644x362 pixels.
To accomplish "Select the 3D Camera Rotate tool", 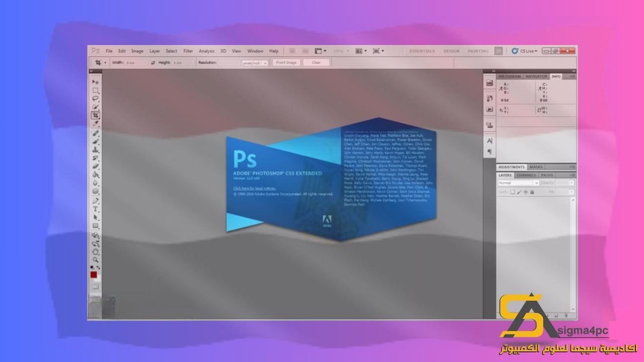I will click(96, 243).
